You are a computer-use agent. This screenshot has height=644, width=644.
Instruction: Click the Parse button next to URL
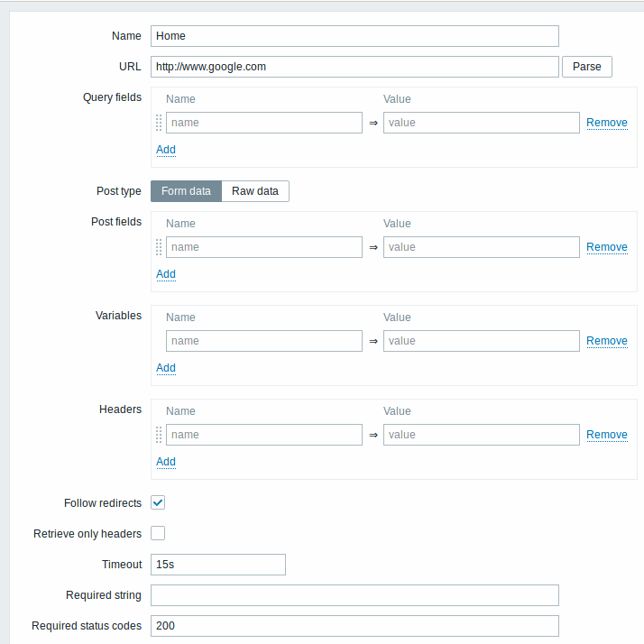tap(587, 67)
